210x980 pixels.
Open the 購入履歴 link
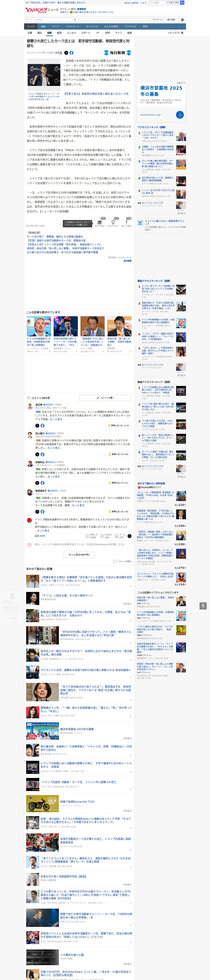(x=171, y=20)
